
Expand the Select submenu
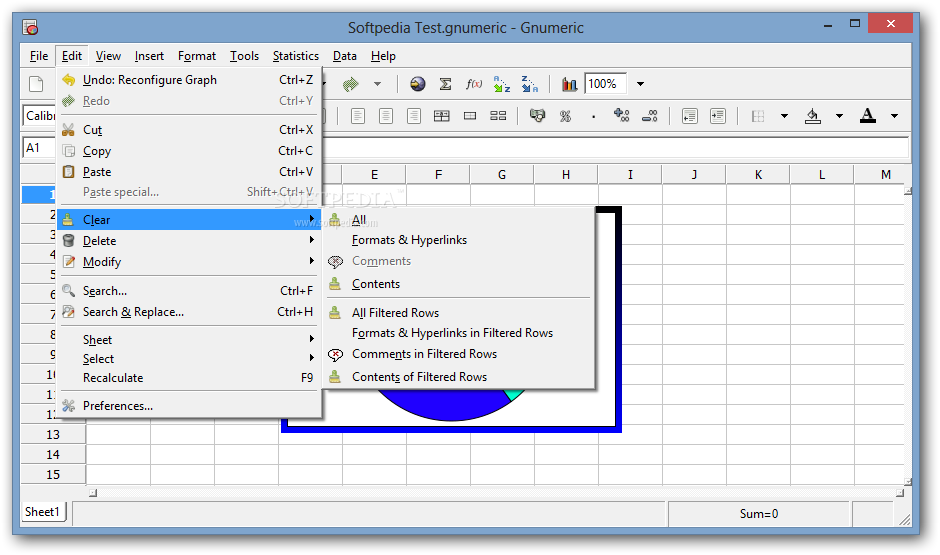(x=189, y=358)
